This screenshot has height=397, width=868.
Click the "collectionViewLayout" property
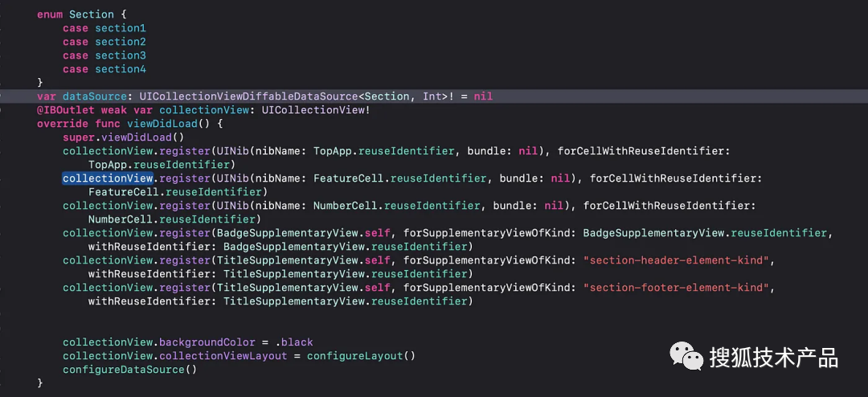[x=223, y=355]
